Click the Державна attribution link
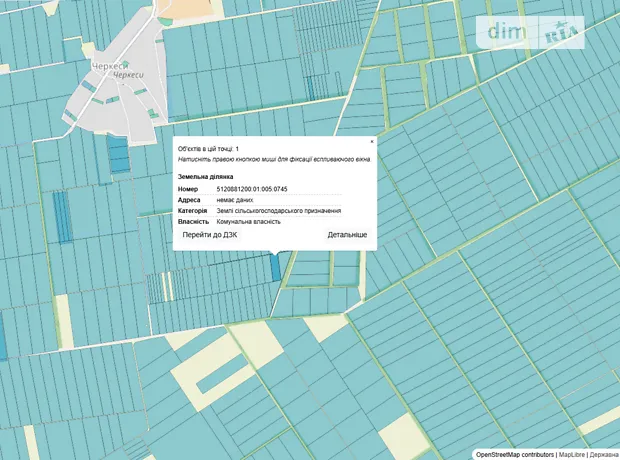Viewport: 620px width, 460px height. point(604,454)
